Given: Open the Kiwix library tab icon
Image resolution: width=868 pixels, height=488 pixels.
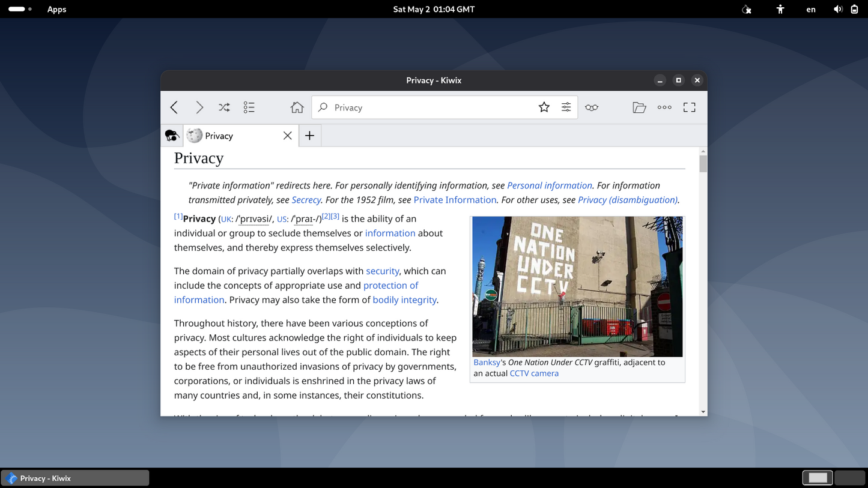Looking at the screenshot, I should point(172,136).
